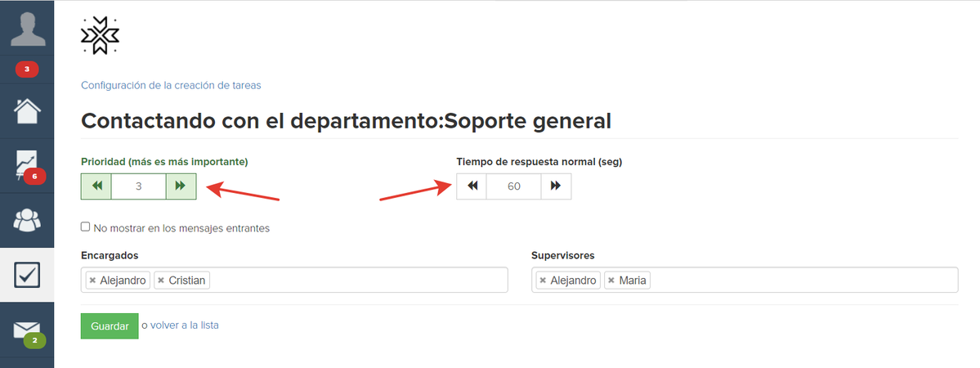
Task: Increase priority with the right double-arrow
Action: coord(181,186)
